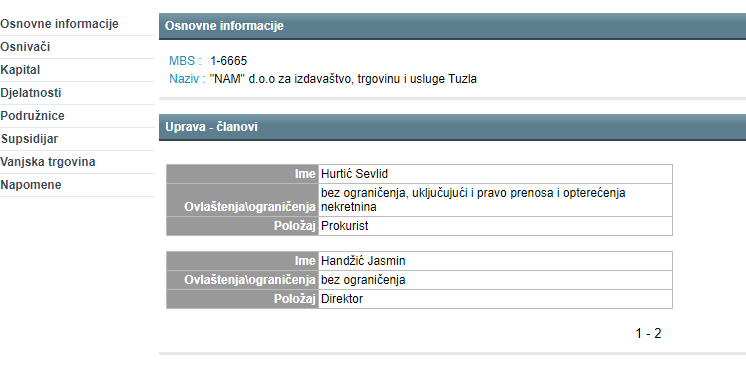Viewport: 746px width, 378px height.
Task: Click the Prokurist position cell
Action: pos(495,226)
